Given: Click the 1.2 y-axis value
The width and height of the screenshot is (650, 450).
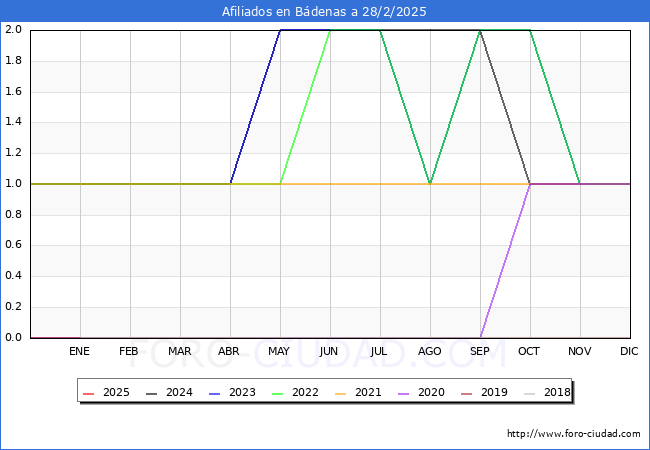Looking at the screenshot, I should 13,152.
